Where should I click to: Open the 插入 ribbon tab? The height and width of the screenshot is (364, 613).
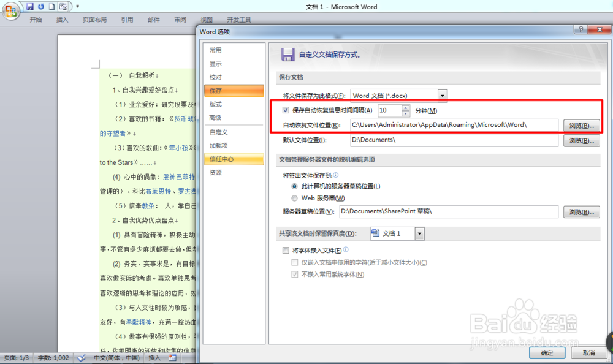tap(62, 20)
